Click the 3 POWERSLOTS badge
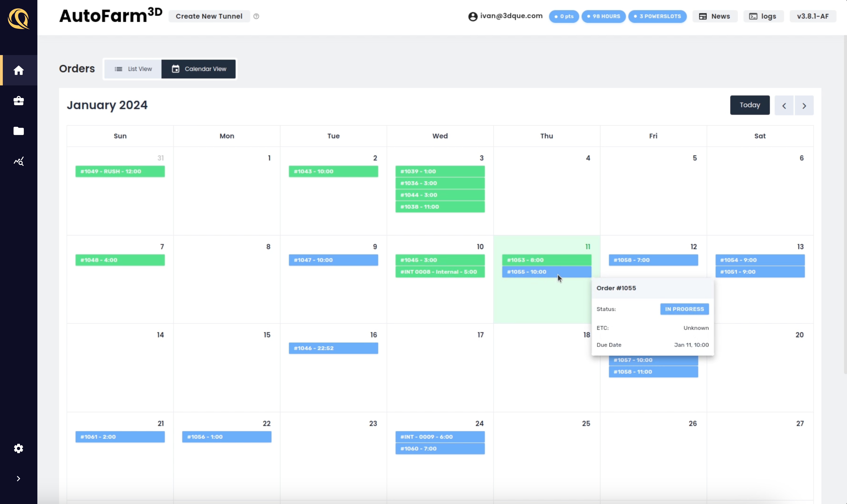This screenshot has width=847, height=504. 657,16
